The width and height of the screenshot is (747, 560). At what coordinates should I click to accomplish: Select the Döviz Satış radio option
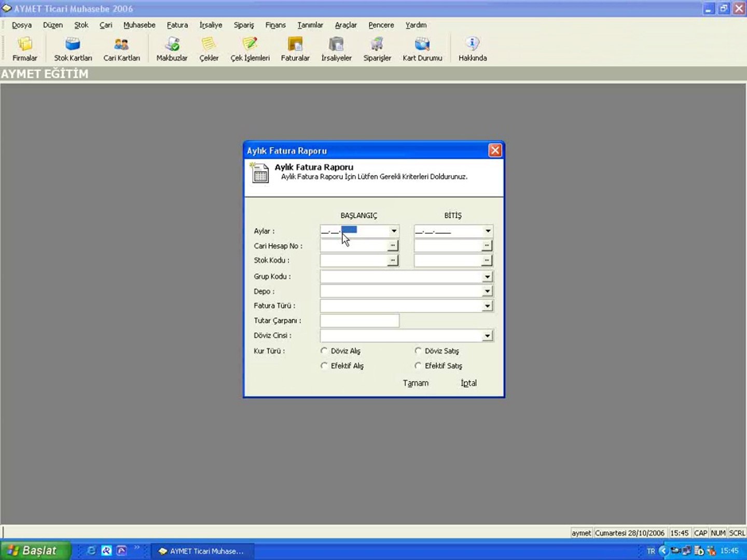pos(418,351)
